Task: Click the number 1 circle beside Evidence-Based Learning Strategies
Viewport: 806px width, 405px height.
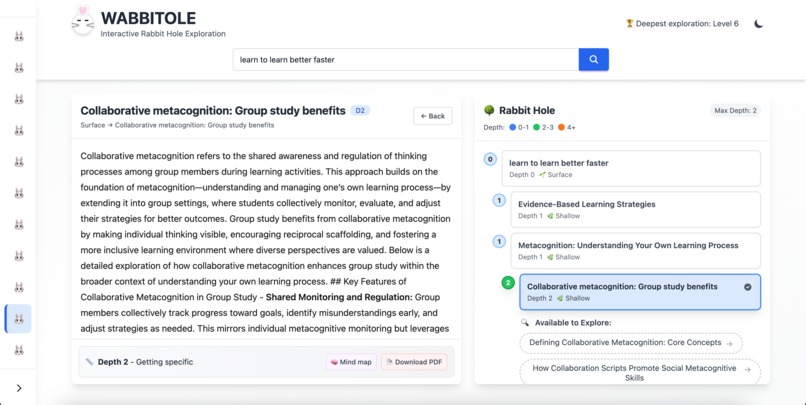Action: pyautogui.click(x=499, y=200)
